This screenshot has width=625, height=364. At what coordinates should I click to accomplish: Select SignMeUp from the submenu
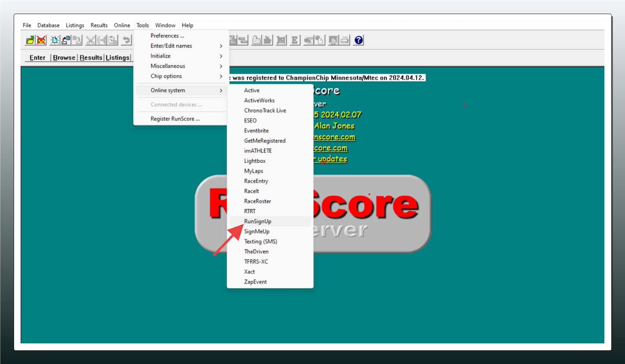pos(270,232)
